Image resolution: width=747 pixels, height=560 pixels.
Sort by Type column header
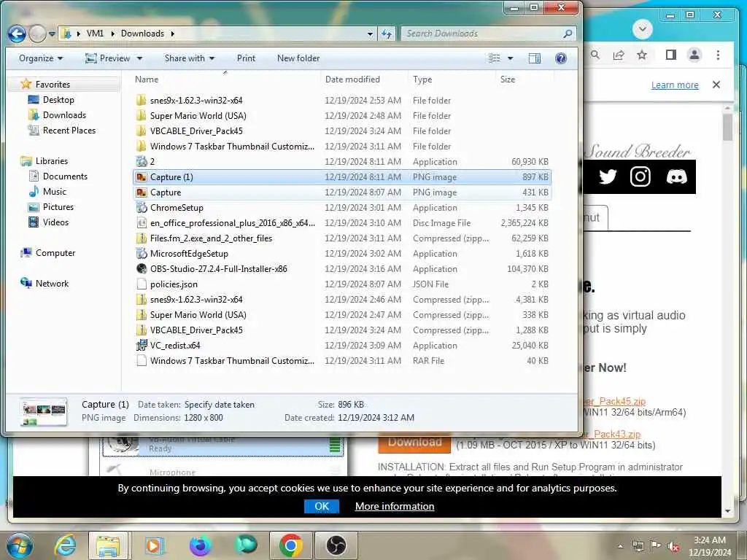[422, 79]
